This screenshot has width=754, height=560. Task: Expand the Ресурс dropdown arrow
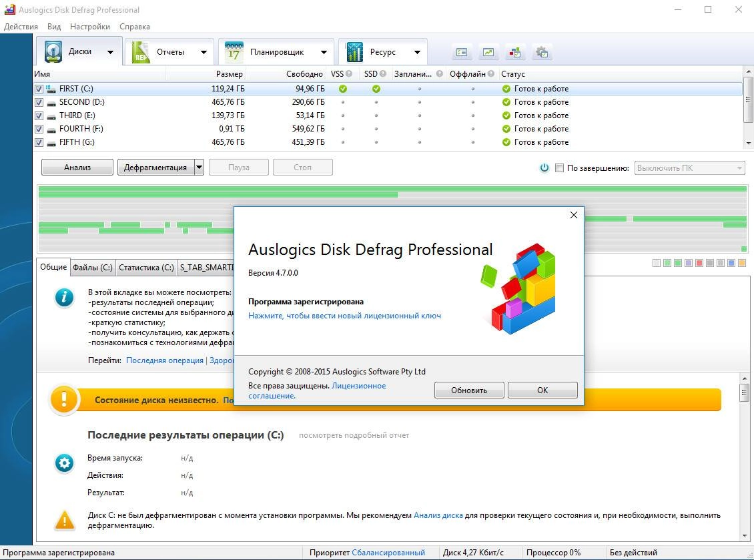417,52
